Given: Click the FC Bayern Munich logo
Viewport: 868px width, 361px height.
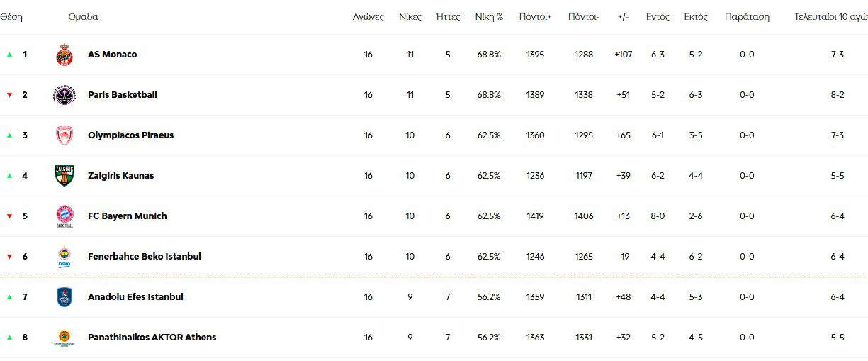Looking at the screenshot, I should [x=64, y=216].
